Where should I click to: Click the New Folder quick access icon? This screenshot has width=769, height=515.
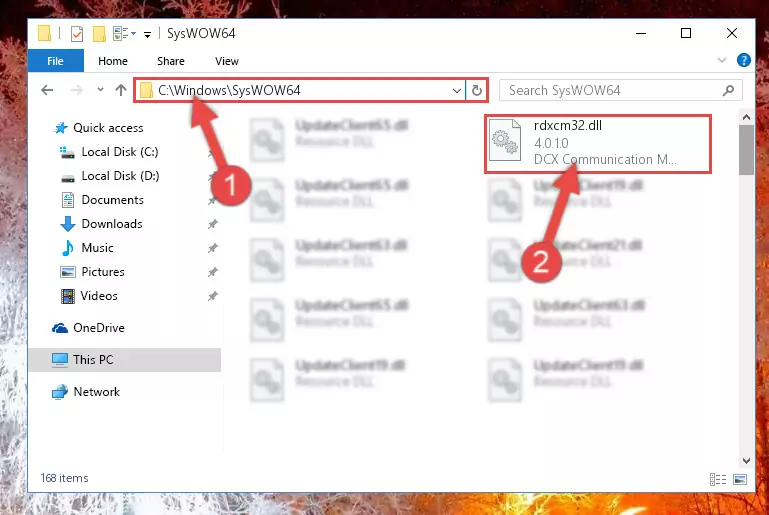[x=99, y=34]
